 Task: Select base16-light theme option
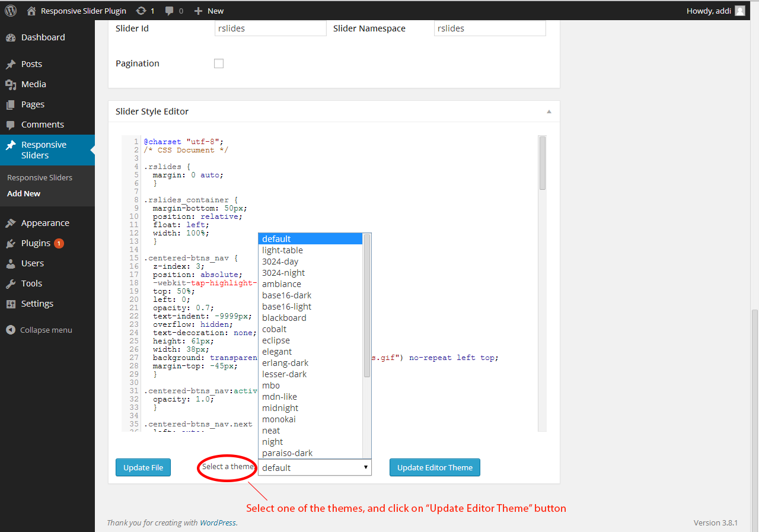[x=310, y=307]
